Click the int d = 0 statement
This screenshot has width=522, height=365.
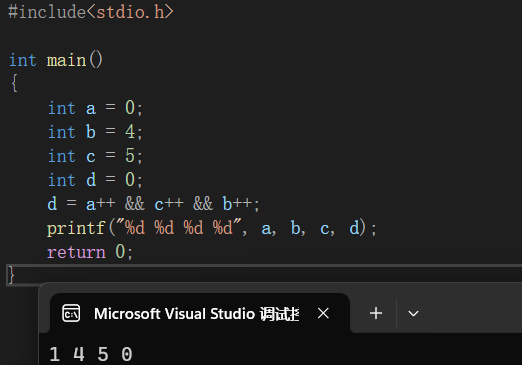[x=95, y=180]
